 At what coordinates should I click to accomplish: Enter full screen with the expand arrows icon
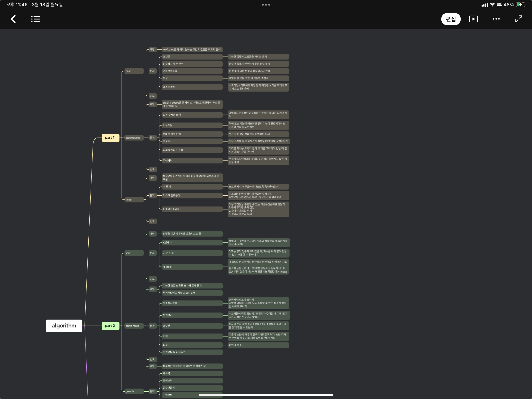[x=519, y=19]
